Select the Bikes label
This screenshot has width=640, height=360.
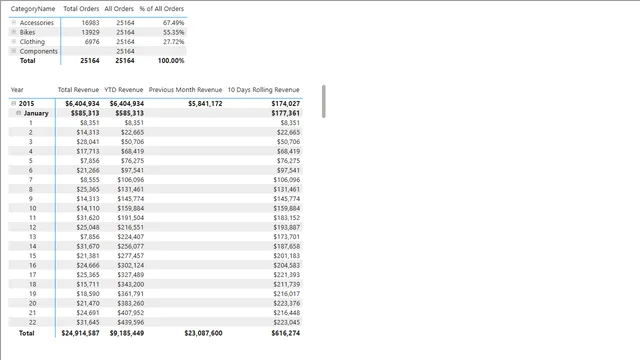pyautogui.click(x=27, y=32)
